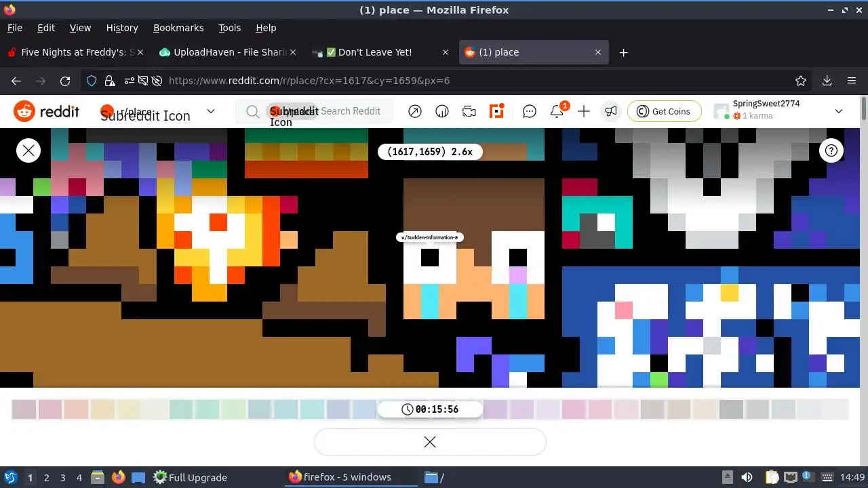Open the View menu
Screen dimensions: 868x488
tap(80, 28)
